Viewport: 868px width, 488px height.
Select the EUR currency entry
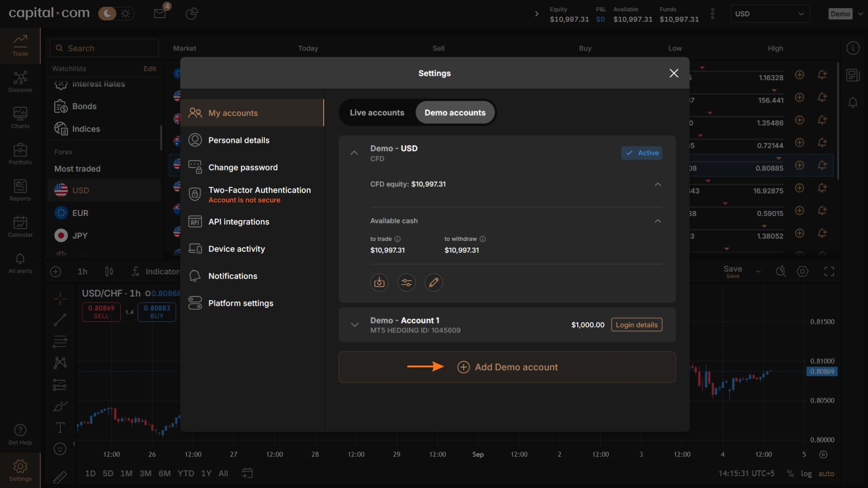click(x=104, y=213)
